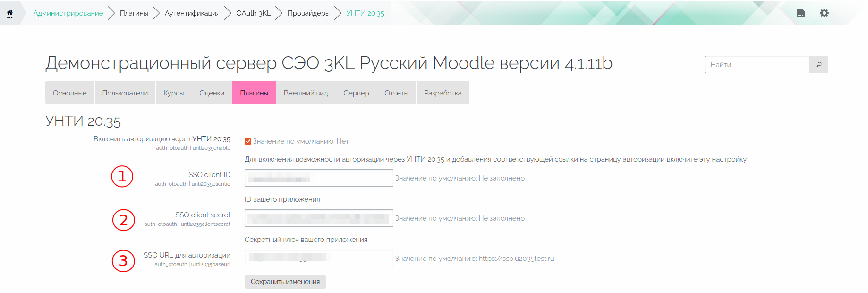Click 'УНТИ 20.35' breadcrumb link
Screen dimensions: 868x293
[365, 13]
